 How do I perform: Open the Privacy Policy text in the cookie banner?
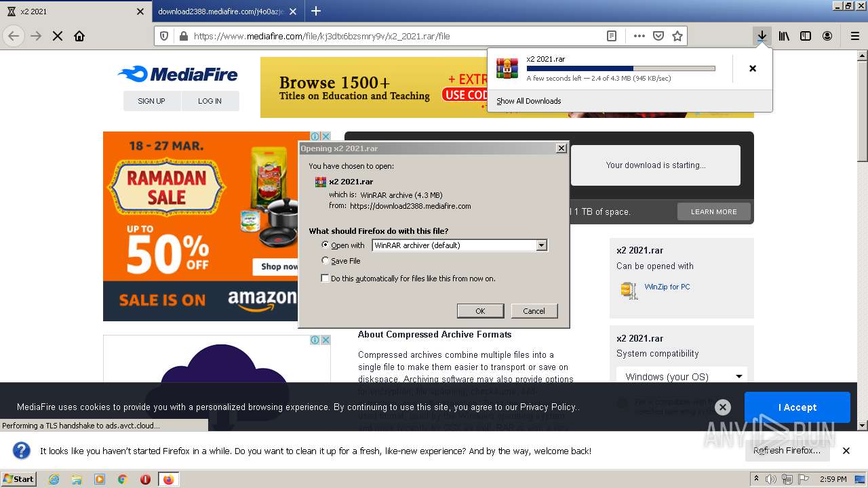tap(548, 407)
